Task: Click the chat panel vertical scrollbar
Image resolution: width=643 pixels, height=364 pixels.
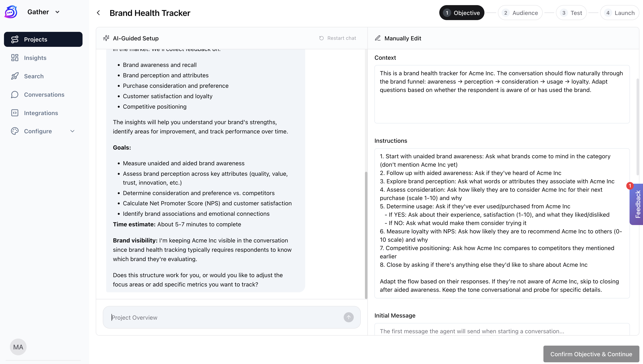Action: (366, 235)
